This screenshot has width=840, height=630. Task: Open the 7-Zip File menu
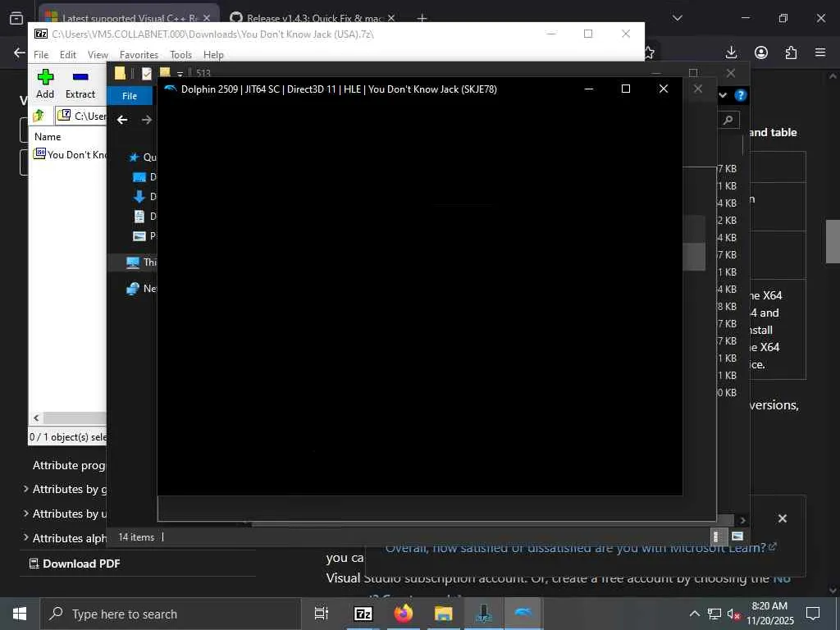(41, 55)
